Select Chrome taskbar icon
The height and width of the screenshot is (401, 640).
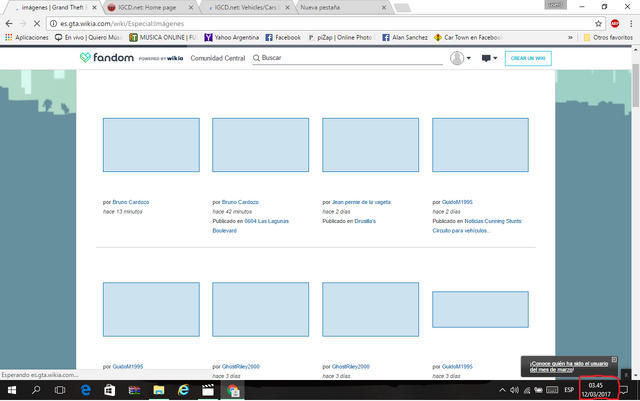point(233,390)
